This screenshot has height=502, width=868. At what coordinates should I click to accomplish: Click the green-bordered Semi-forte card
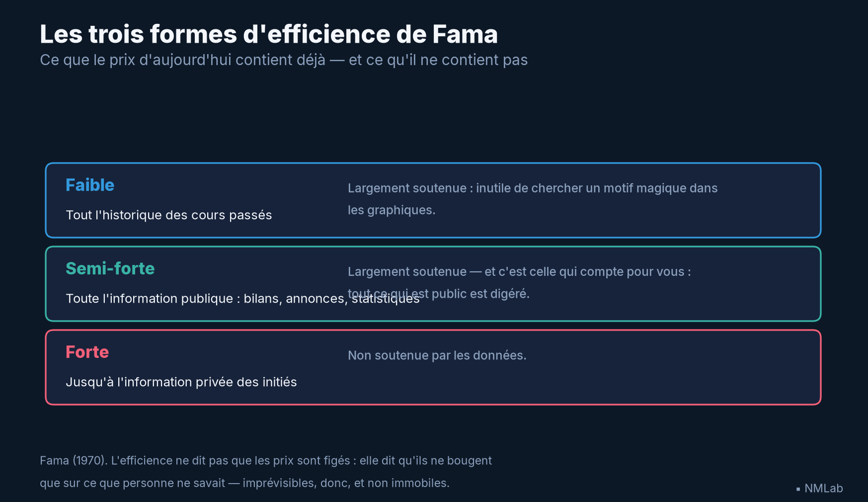(x=433, y=284)
